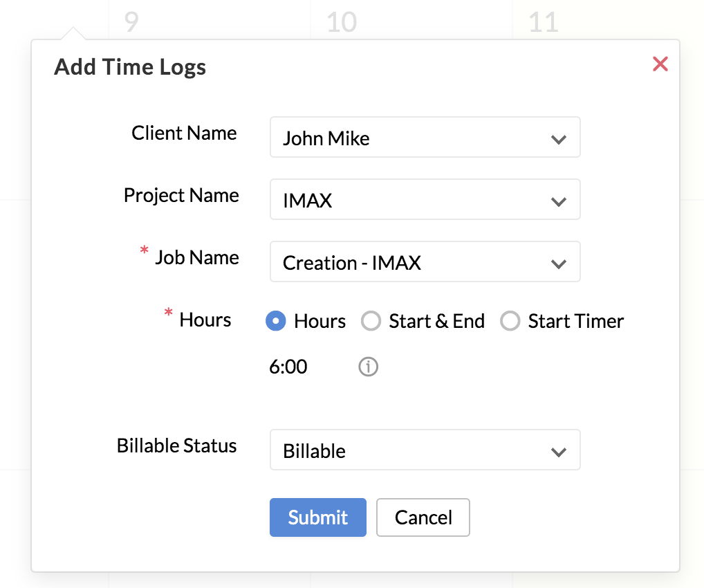Select calendar day 10 in background

[342, 21]
